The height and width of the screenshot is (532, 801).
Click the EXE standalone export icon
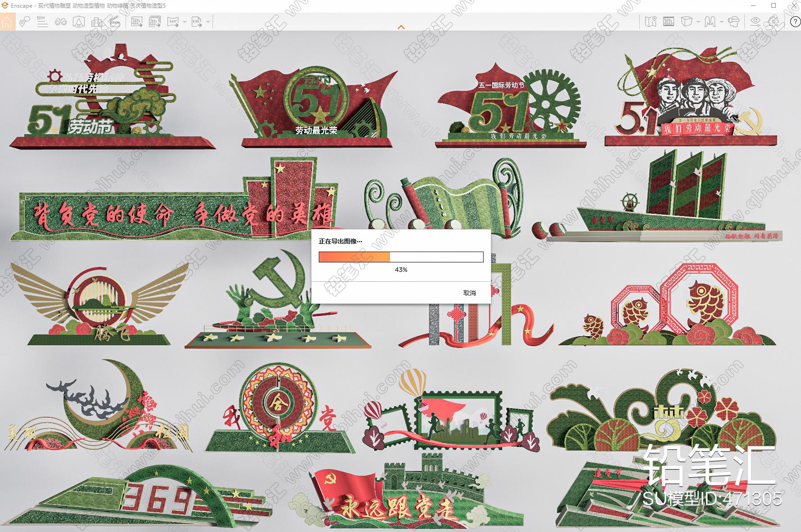[197, 21]
